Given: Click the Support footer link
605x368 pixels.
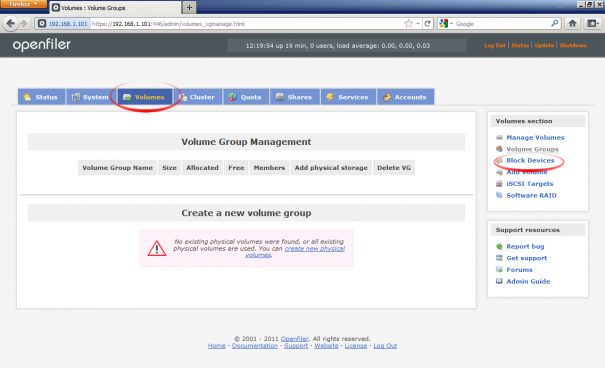Looking at the screenshot, I should [x=296, y=346].
